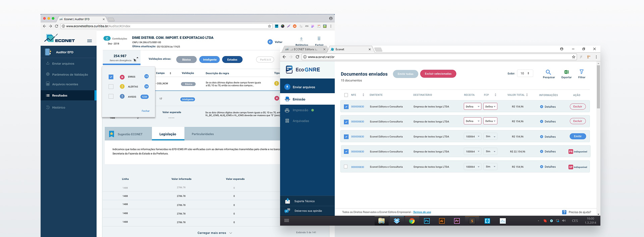The image size is (644, 237).
Task: Uncheck the second document row checkbox
Action: pyautogui.click(x=346, y=122)
